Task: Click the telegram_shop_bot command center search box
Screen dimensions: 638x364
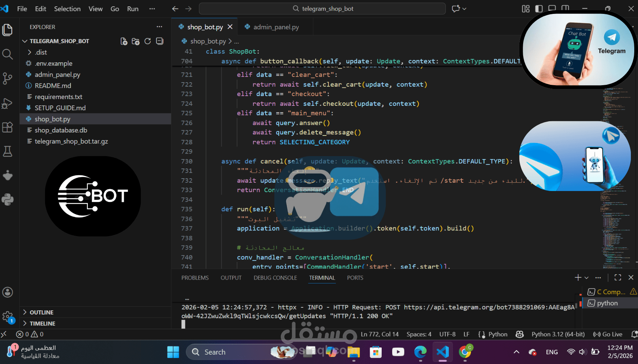Action: [x=322, y=9]
